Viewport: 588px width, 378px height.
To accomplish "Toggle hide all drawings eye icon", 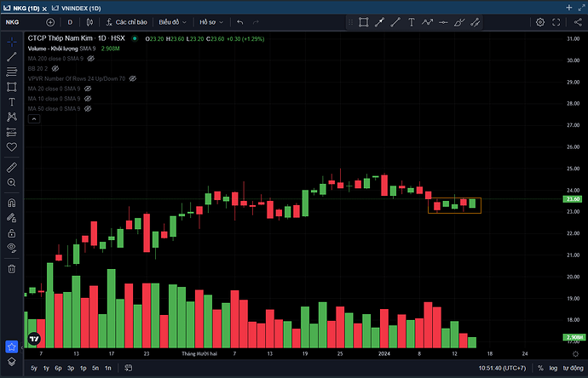I will [x=12, y=248].
